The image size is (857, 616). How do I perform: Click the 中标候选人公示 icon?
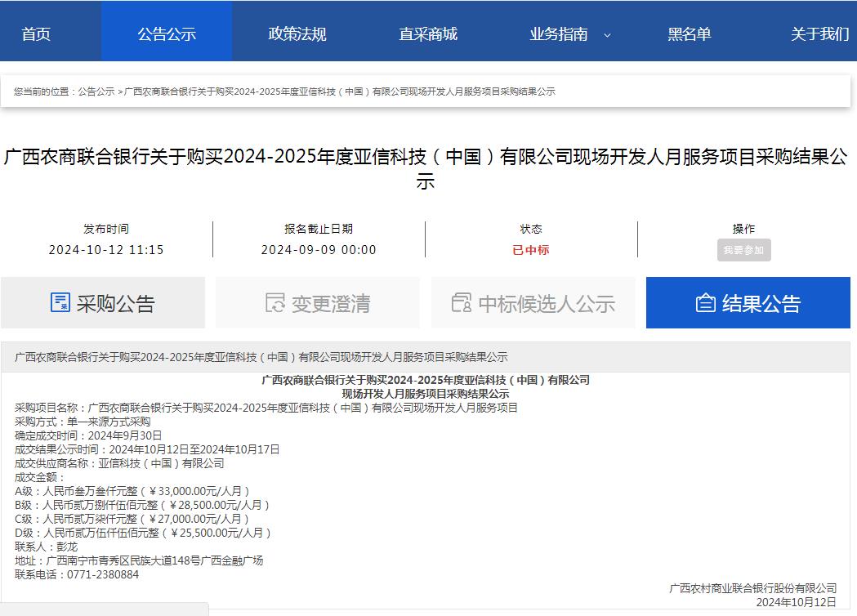pos(462,303)
